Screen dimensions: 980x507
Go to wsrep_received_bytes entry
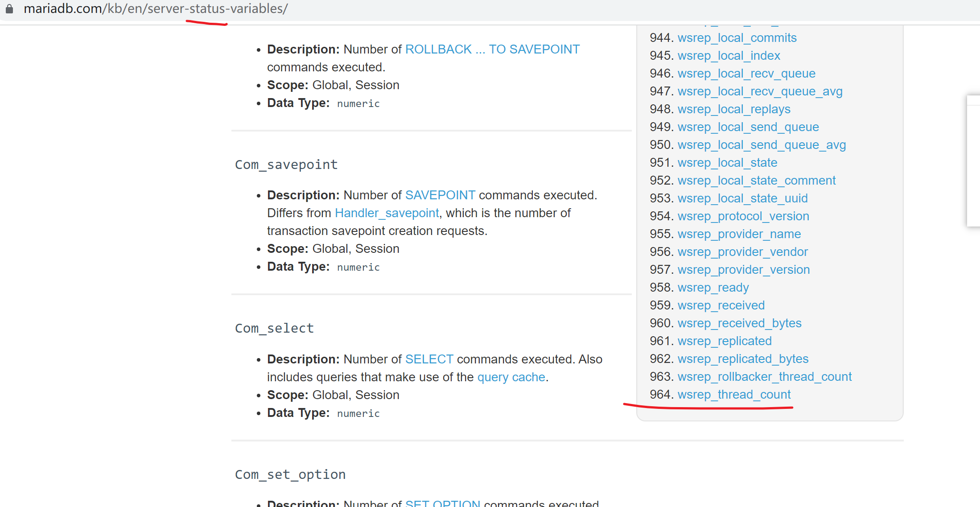point(739,323)
